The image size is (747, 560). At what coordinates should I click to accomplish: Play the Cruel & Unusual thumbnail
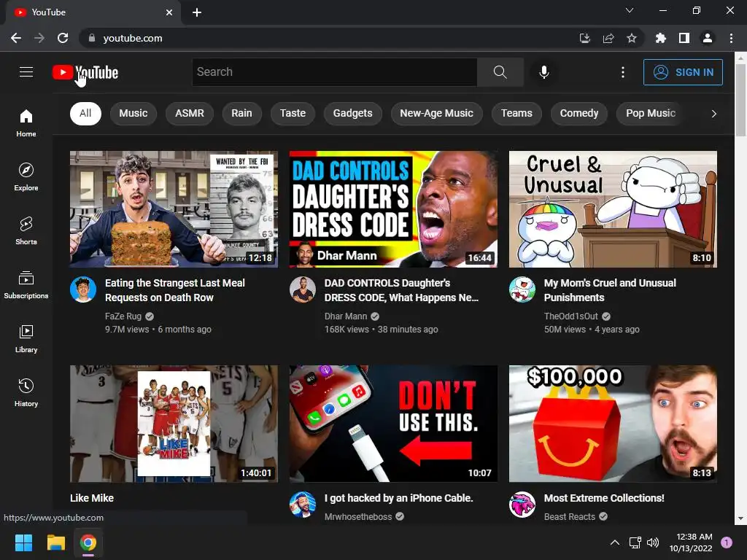[x=613, y=209]
